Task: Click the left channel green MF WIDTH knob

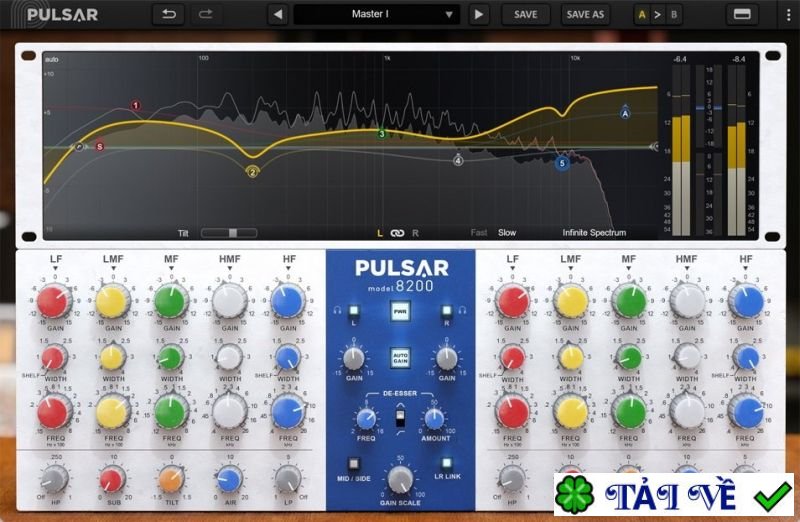Action: (x=171, y=358)
